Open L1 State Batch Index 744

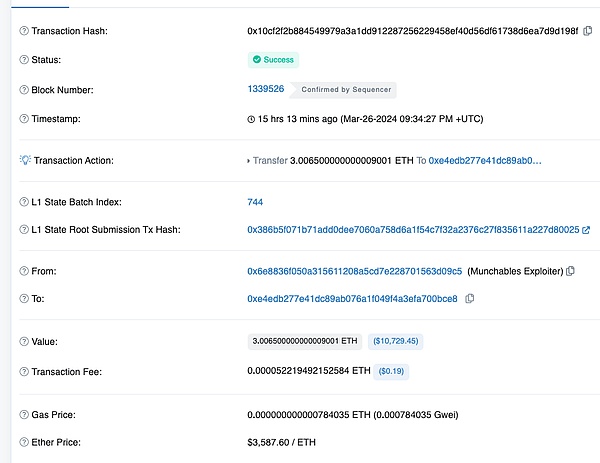pos(255,202)
